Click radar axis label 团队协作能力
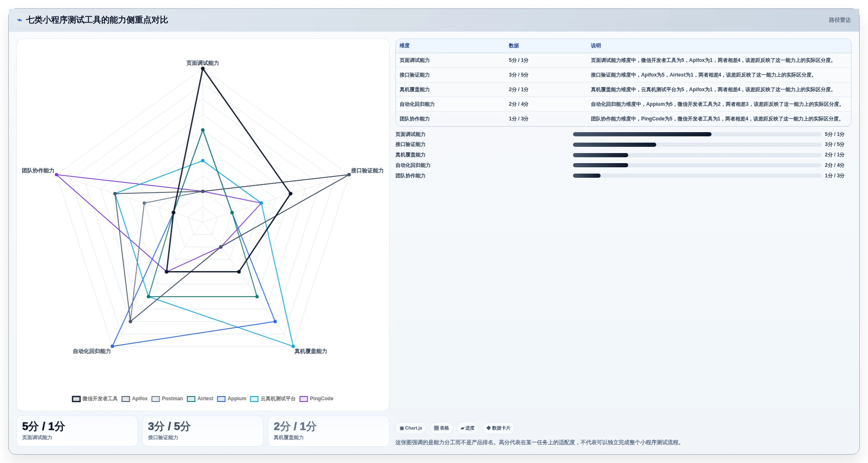The width and height of the screenshot is (868, 463). 38,171
